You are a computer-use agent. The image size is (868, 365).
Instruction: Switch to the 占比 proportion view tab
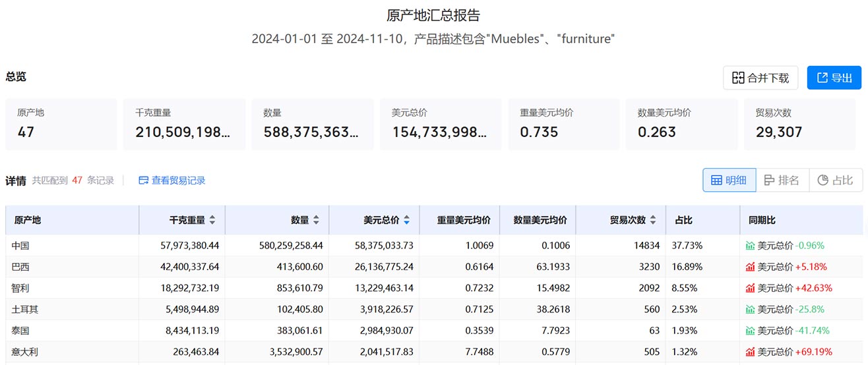point(836,181)
